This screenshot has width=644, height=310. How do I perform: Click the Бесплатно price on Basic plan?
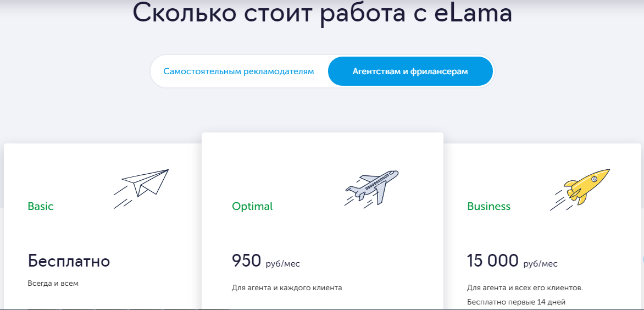69,261
